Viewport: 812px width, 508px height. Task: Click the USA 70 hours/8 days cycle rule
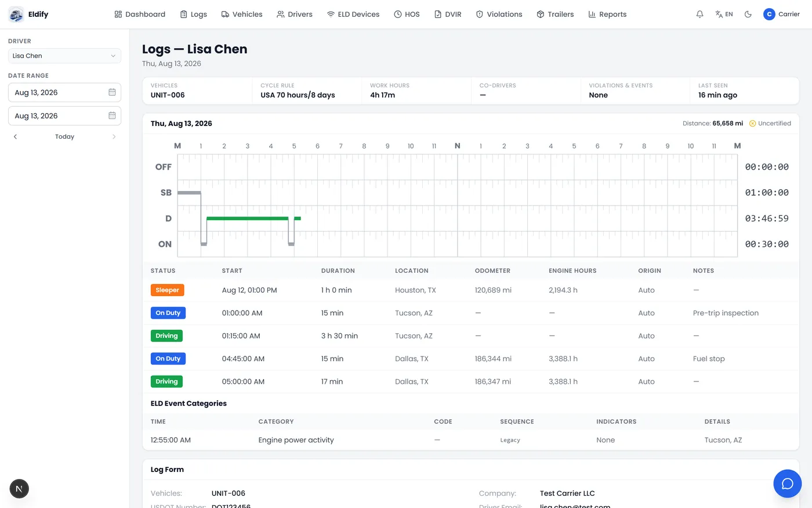pyautogui.click(x=298, y=95)
